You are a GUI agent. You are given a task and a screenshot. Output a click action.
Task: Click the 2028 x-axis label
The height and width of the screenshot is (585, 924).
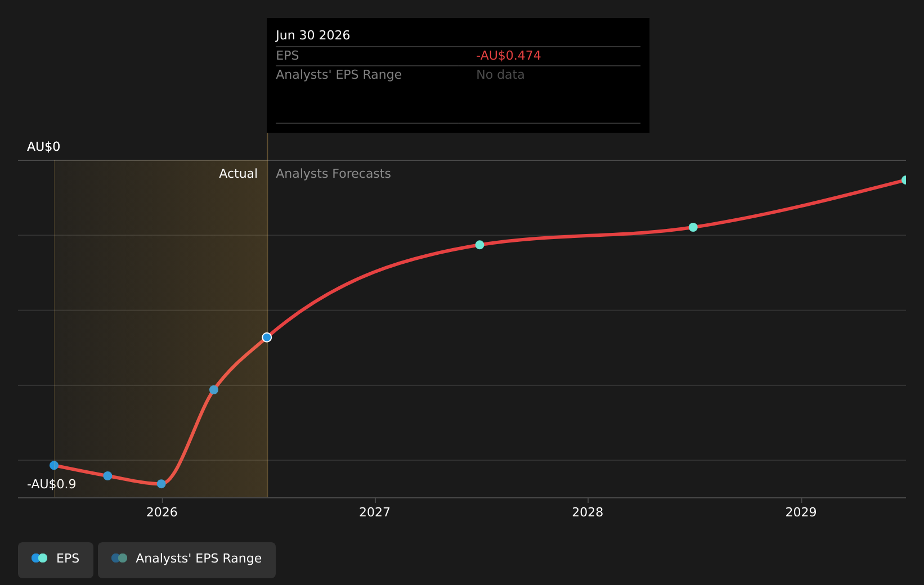[587, 512]
